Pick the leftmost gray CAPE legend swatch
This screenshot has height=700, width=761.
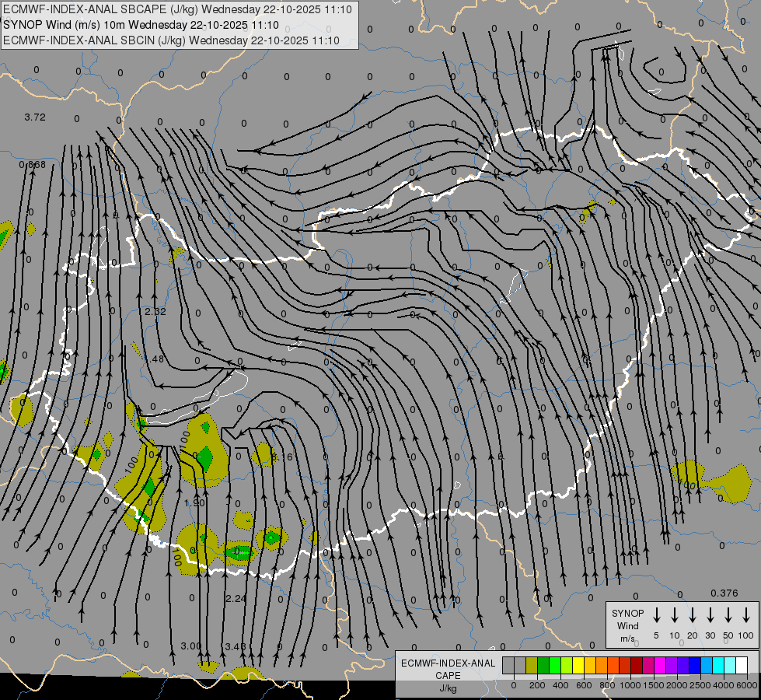click(x=508, y=665)
